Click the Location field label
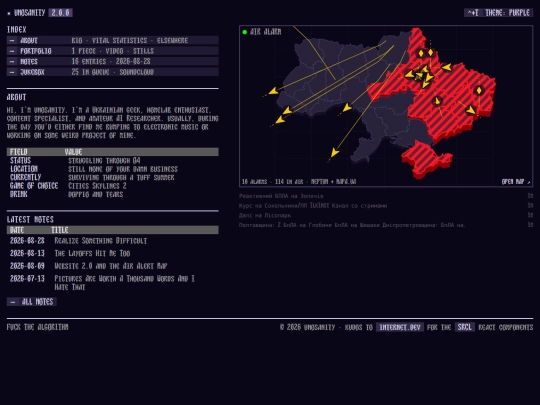The height and width of the screenshot is (405, 540). [x=24, y=169]
